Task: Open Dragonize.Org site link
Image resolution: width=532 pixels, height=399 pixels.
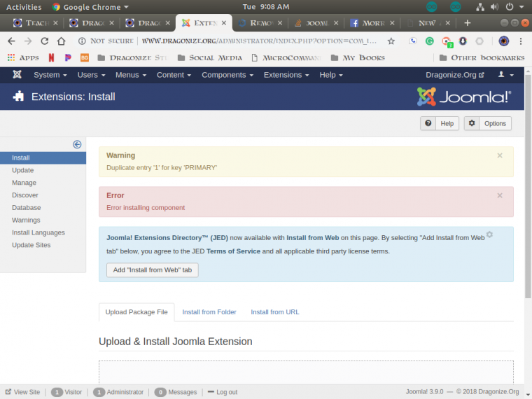Action: [454, 75]
